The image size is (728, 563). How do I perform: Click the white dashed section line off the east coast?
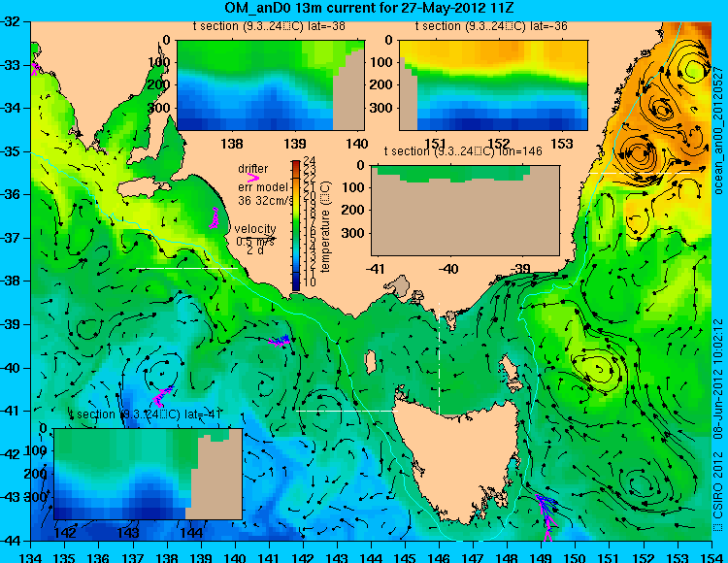pos(641,173)
